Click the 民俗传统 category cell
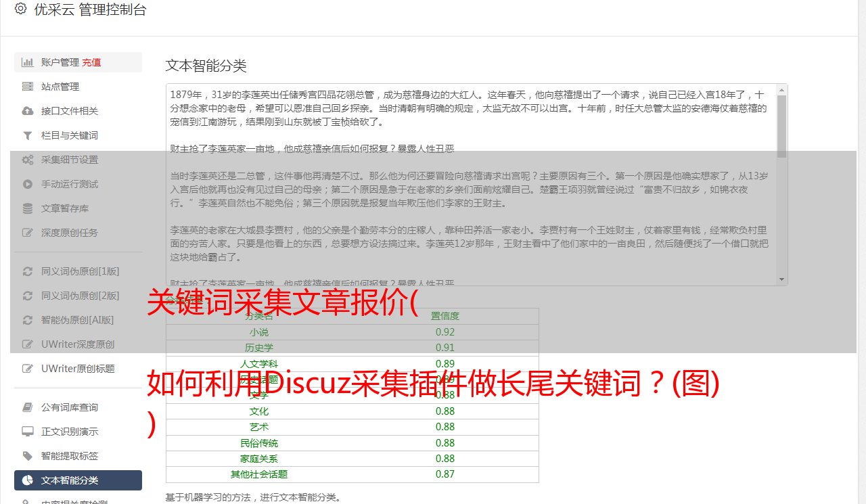866x504 pixels. (258, 443)
